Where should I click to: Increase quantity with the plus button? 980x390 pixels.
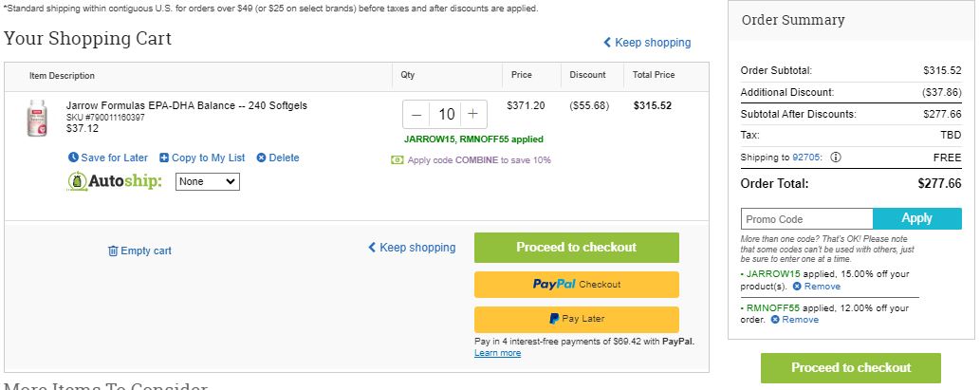point(473,115)
